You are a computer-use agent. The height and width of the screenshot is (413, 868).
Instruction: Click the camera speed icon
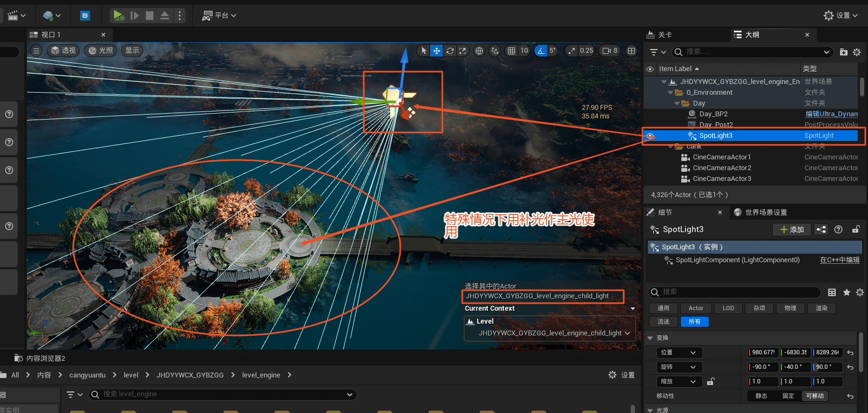pos(606,51)
